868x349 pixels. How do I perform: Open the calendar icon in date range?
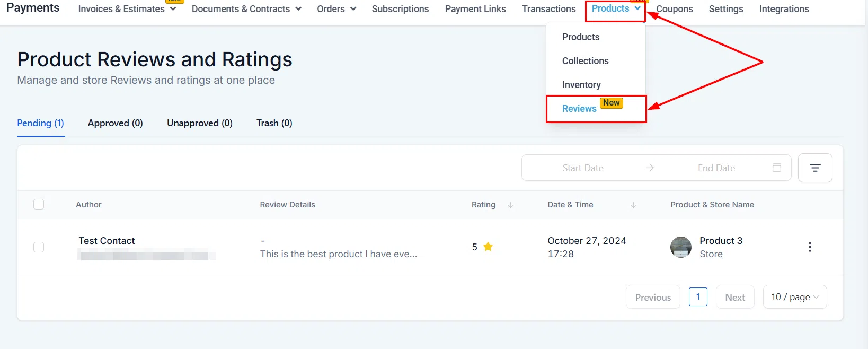click(777, 168)
